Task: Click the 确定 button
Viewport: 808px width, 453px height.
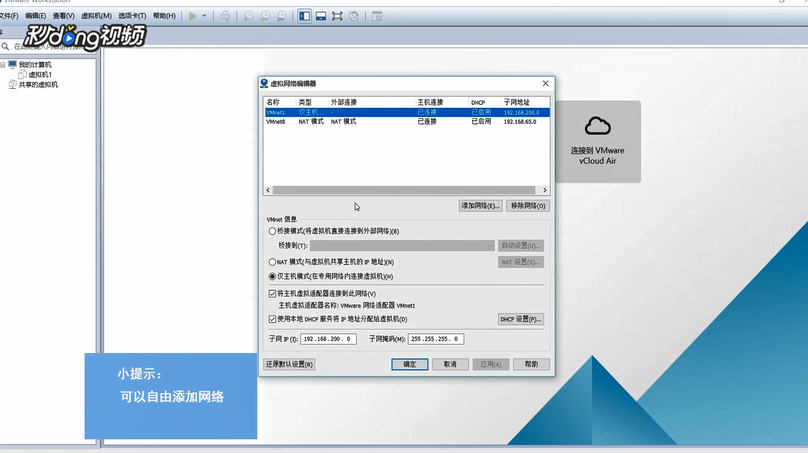Action: pos(409,364)
